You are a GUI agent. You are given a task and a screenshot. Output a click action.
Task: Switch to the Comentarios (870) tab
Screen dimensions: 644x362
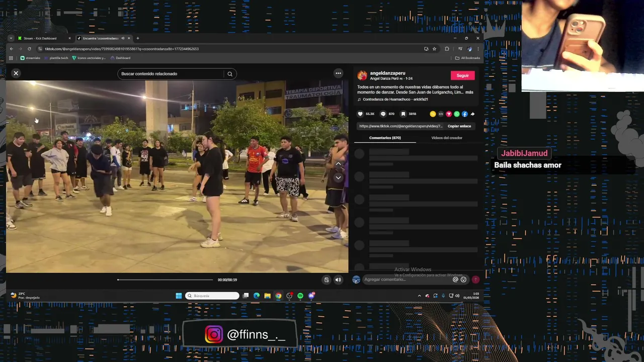click(385, 138)
